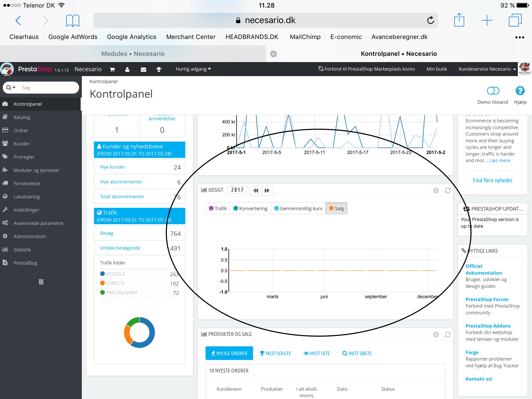
Task: Open the Hjælp question mark icon
Action: (x=520, y=91)
